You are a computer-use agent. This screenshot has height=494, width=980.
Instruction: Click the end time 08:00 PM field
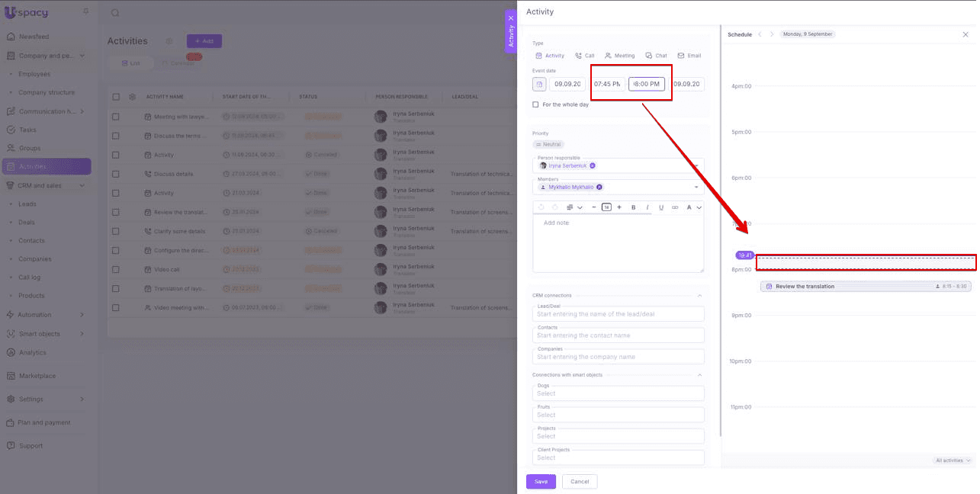(647, 84)
